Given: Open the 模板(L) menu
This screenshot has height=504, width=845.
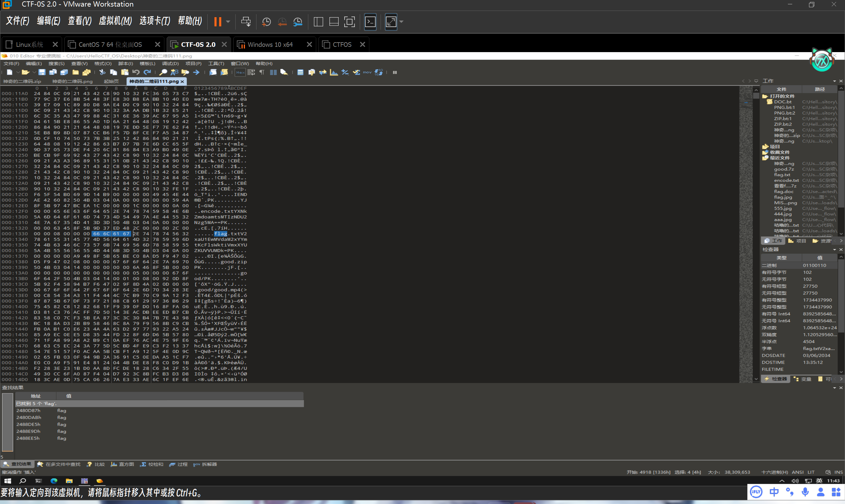Looking at the screenshot, I should tap(147, 64).
